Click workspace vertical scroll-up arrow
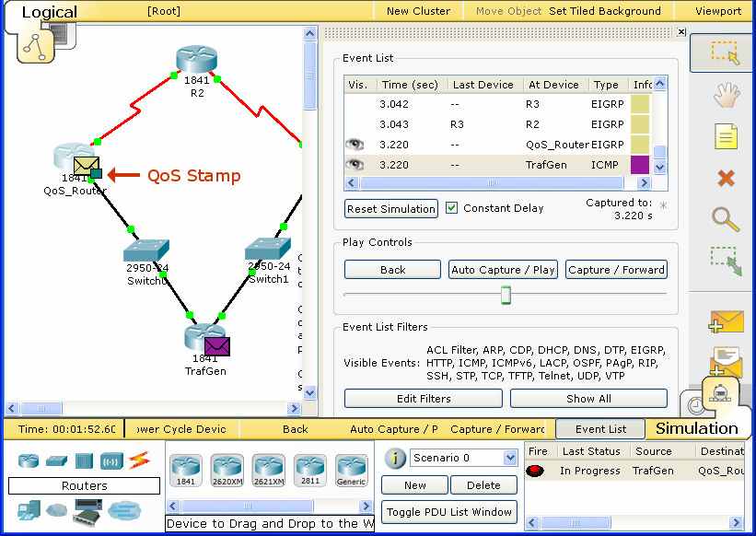This screenshot has height=536, width=756. click(x=310, y=33)
